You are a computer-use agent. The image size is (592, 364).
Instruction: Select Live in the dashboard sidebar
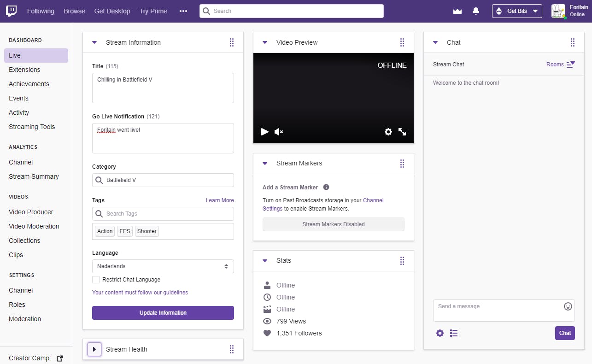pyautogui.click(x=36, y=55)
